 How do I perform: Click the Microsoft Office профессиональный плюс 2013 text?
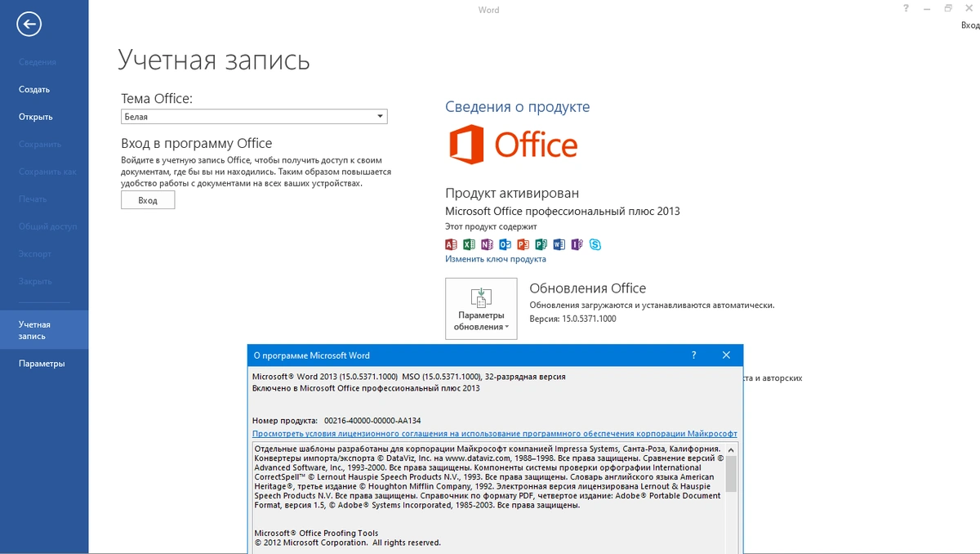[563, 211]
